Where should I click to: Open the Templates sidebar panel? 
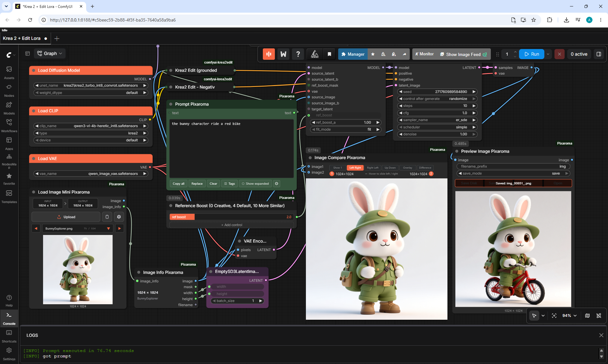(9, 196)
